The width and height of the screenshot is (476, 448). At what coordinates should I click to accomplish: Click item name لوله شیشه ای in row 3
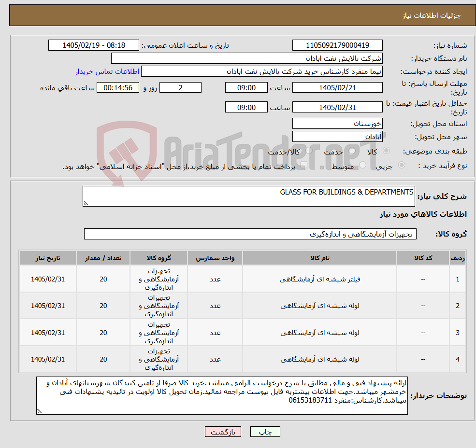click(319, 333)
